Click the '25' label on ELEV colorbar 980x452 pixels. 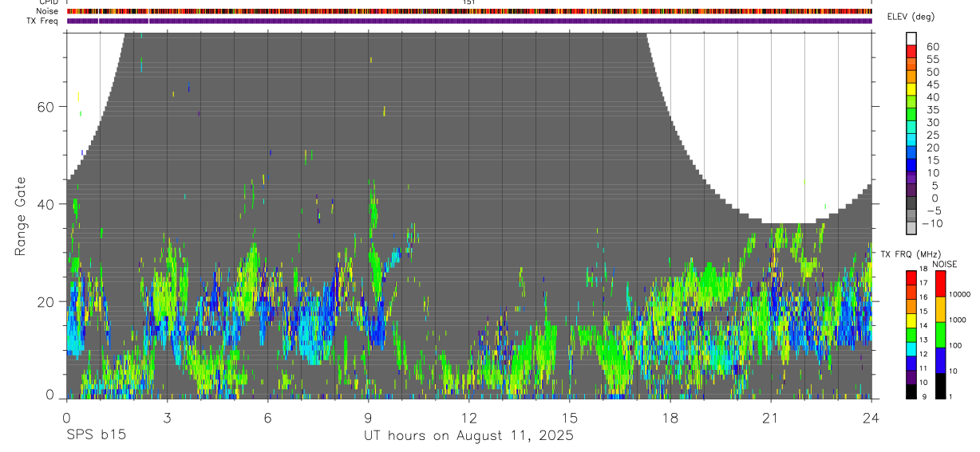point(932,136)
